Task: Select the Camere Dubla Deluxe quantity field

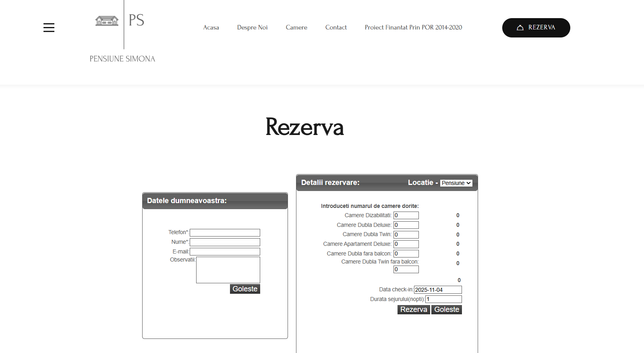Action: tap(406, 225)
